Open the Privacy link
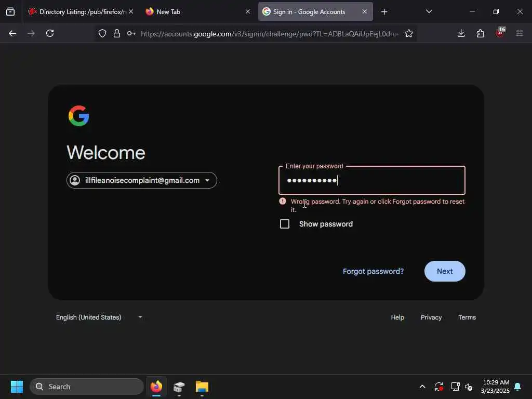 click(x=431, y=317)
